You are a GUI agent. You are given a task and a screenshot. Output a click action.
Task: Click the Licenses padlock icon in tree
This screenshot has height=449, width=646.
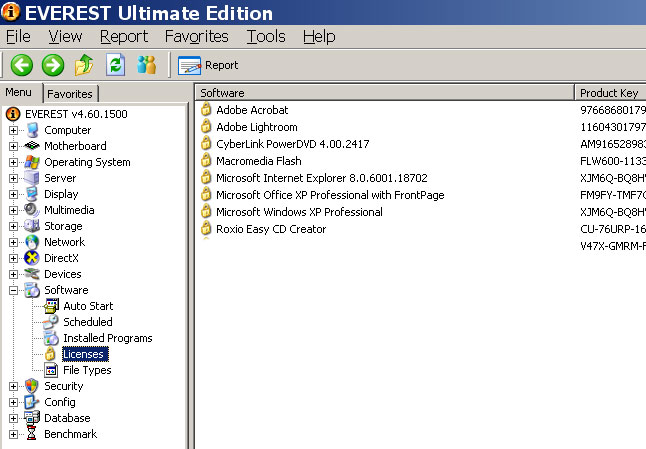click(x=50, y=354)
